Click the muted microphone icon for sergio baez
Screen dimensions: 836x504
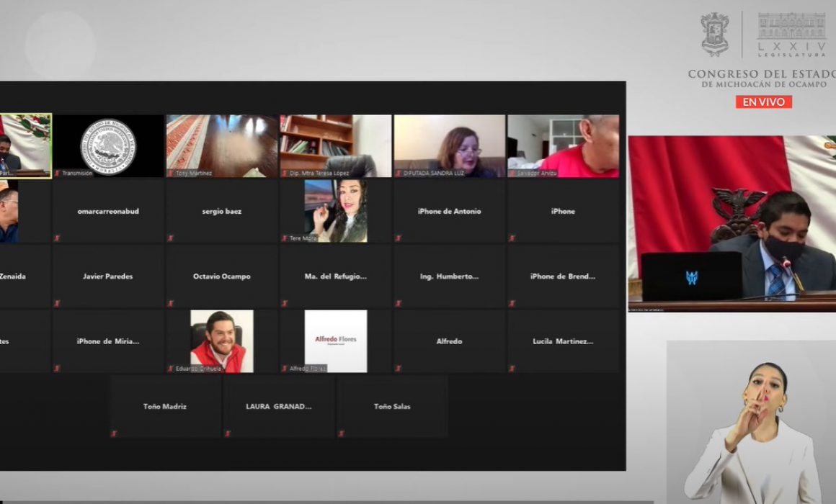point(171,238)
